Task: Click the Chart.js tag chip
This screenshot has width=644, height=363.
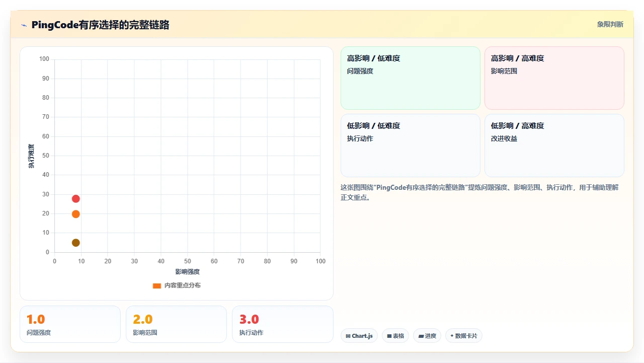Action: tap(359, 336)
